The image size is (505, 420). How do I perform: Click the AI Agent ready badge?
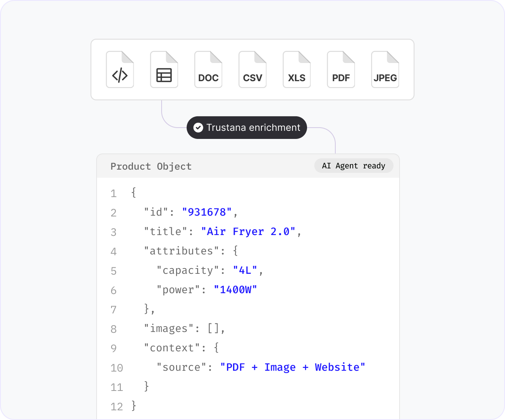coord(353,166)
